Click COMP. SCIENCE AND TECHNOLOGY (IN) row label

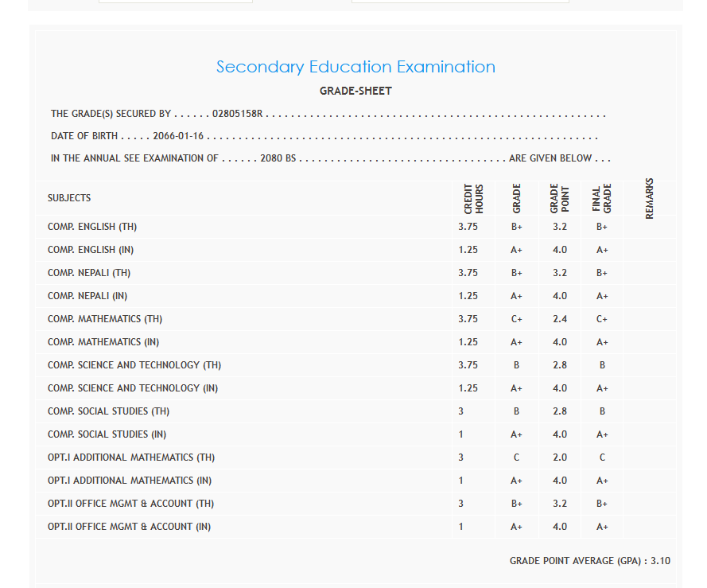[133, 388]
